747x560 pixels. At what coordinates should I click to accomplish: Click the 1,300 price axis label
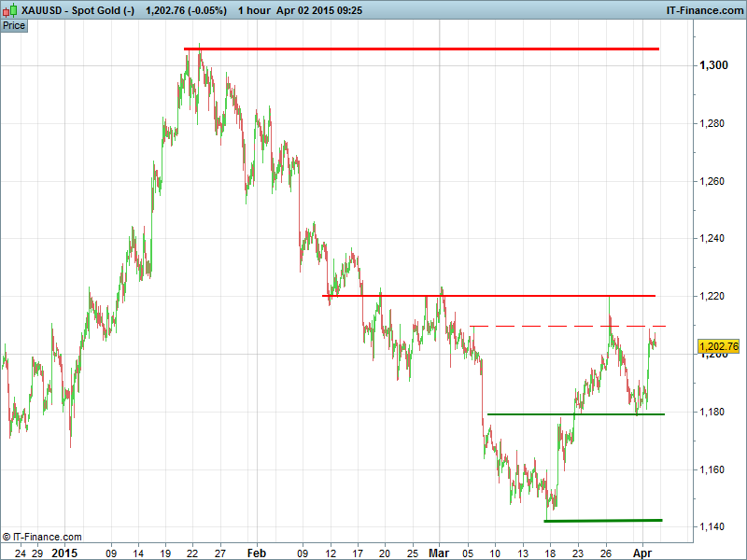[x=713, y=65]
